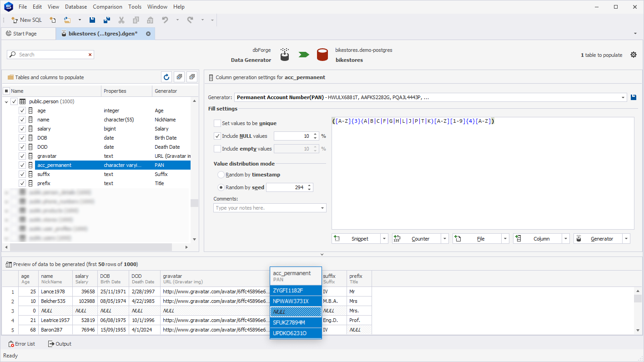Click the Snippet button
Viewport: 644px width, 362px height.
point(356,239)
